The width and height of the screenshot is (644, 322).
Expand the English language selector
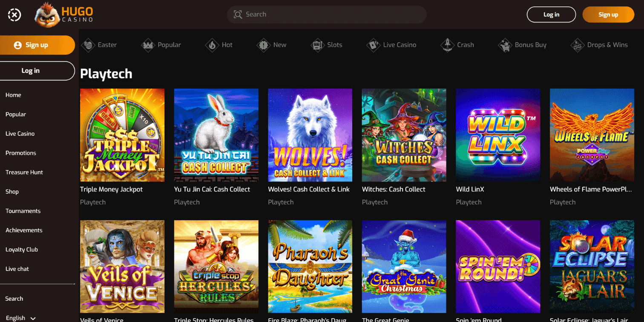point(20,318)
